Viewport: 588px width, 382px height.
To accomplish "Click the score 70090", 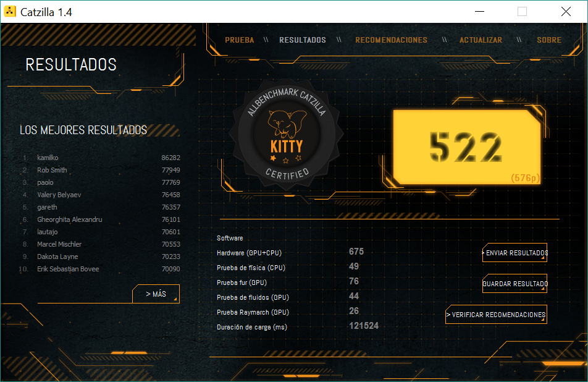I will pos(170,269).
